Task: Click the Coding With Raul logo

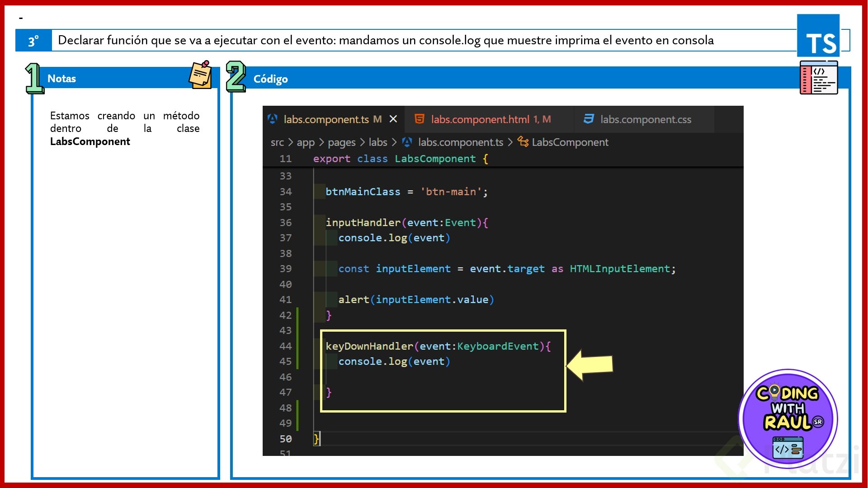Action: point(788,418)
